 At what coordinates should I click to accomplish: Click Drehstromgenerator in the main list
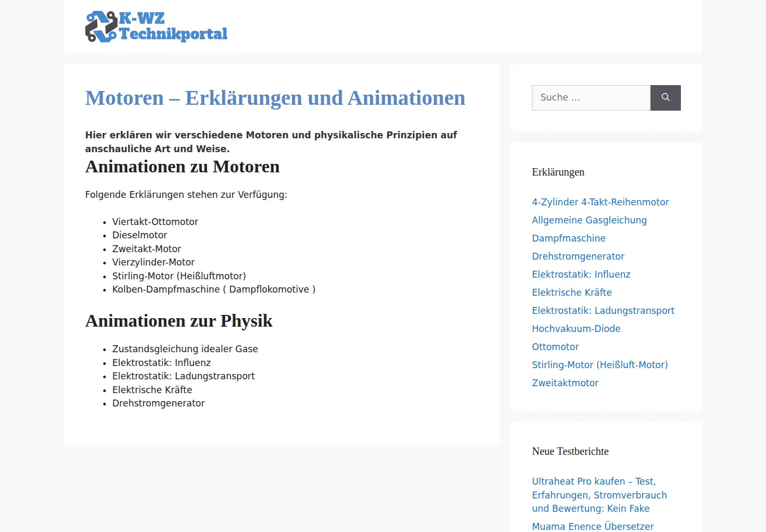pos(159,403)
